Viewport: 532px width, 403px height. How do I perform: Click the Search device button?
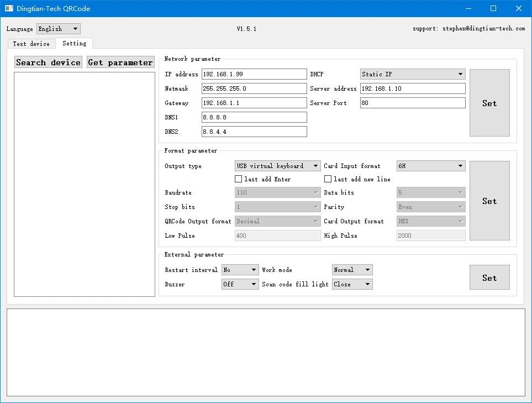pos(48,62)
